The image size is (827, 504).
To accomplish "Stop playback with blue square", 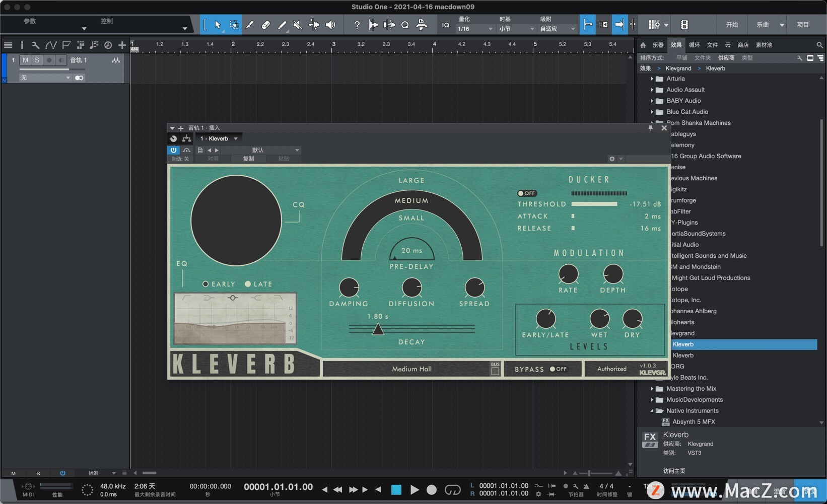I will coord(396,490).
